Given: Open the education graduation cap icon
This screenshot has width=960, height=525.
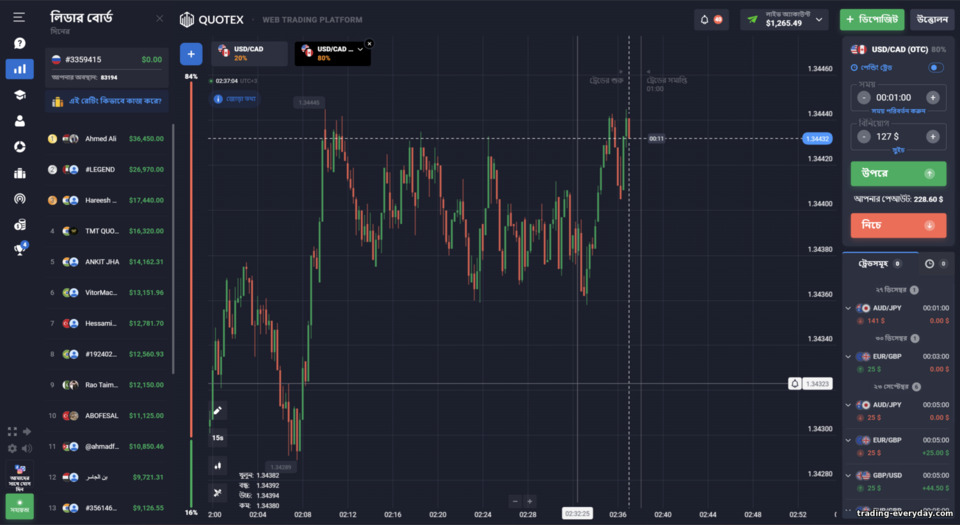Looking at the screenshot, I should click(20, 95).
